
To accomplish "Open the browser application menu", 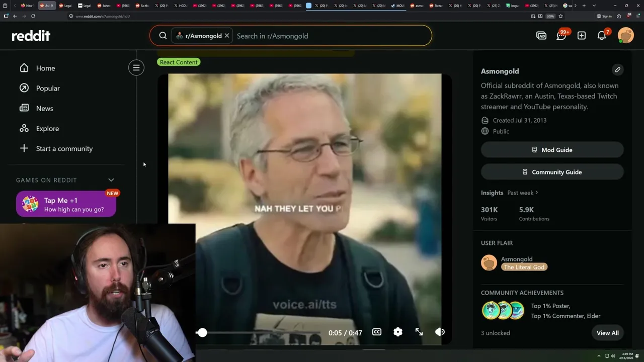I will coord(638,16).
